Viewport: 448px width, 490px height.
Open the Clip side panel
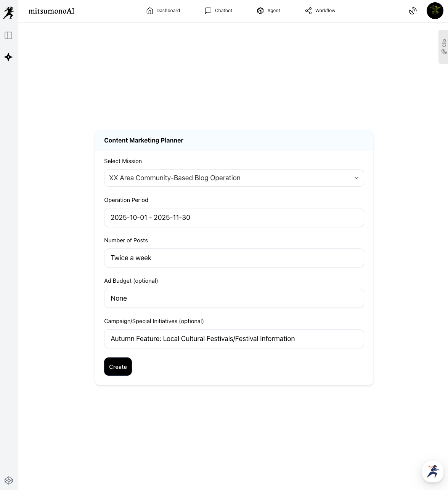point(443,46)
